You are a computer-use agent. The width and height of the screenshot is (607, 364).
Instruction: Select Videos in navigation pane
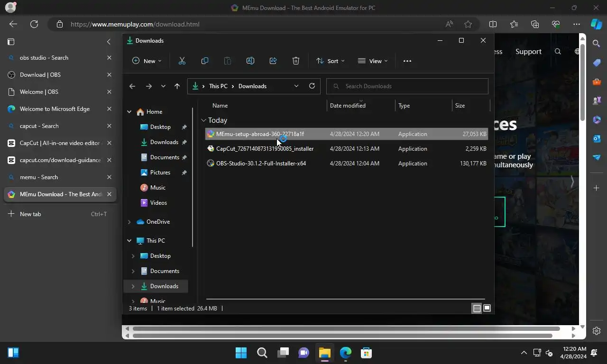pyautogui.click(x=158, y=203)
